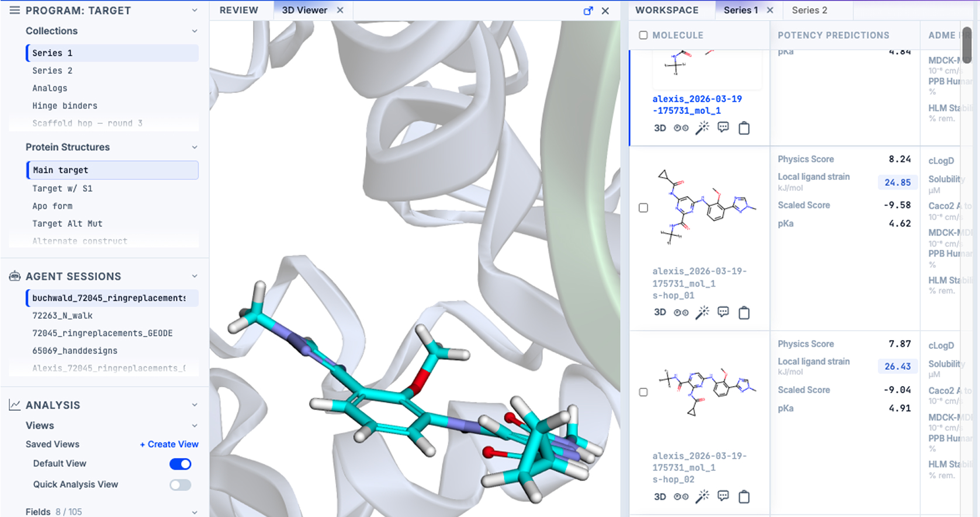Click the binoculars icon for mol_1 row
980x517 pixels.
point(681,128)
